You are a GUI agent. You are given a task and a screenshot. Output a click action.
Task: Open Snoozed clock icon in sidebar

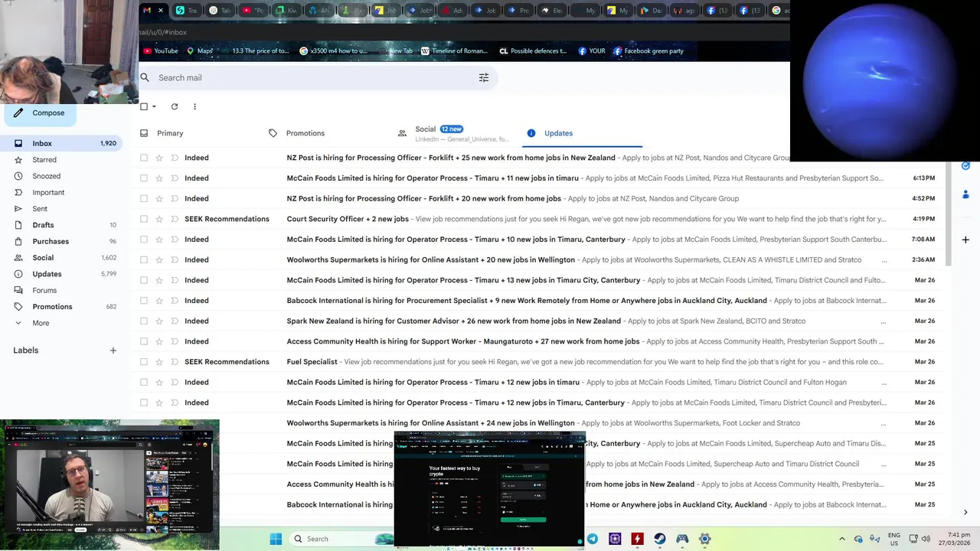click(x=18, y=176)
